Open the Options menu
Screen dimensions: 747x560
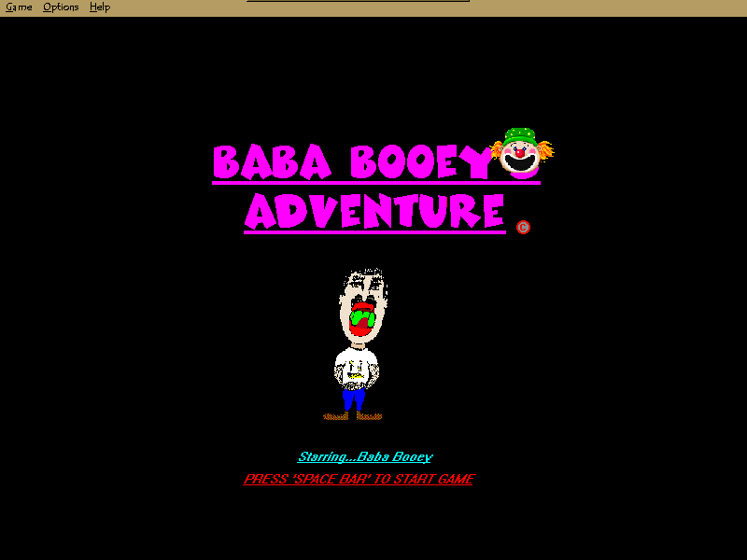click(x=59, y=7)
